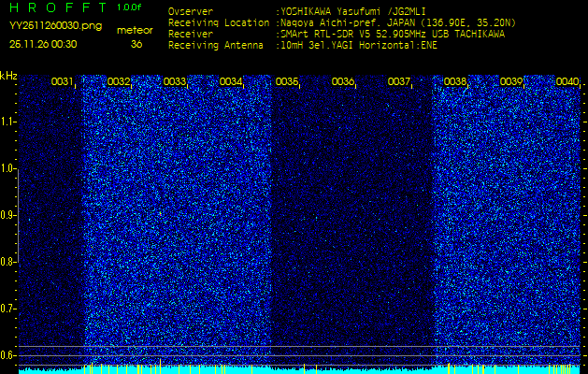Click the 0.7 frequency axis label
Screen dimensions: 588x374
[x=8, y=309]
